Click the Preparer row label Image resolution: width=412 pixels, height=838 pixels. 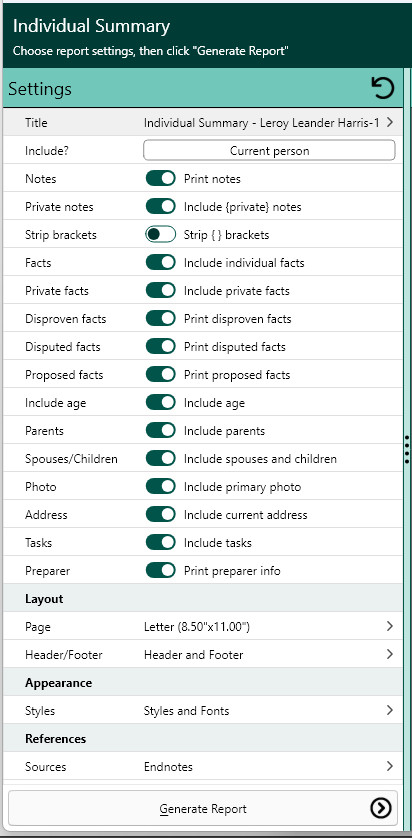point(48,571)
